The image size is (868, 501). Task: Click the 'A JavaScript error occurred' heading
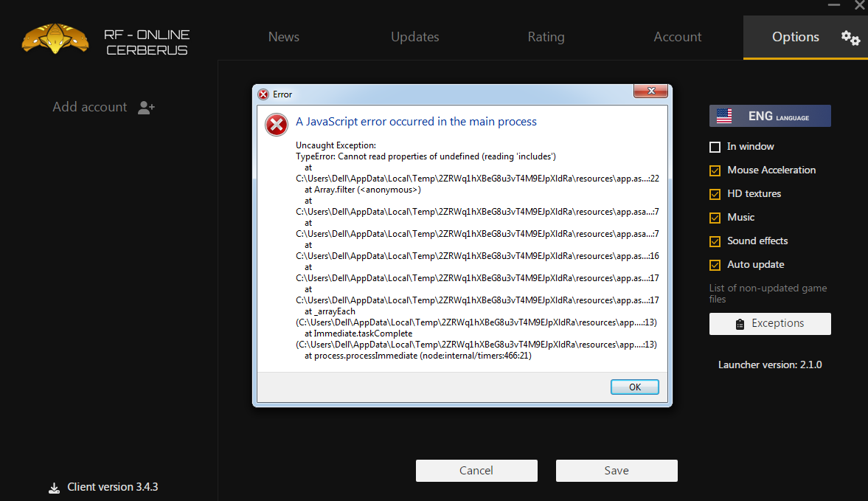pos(416,122)
